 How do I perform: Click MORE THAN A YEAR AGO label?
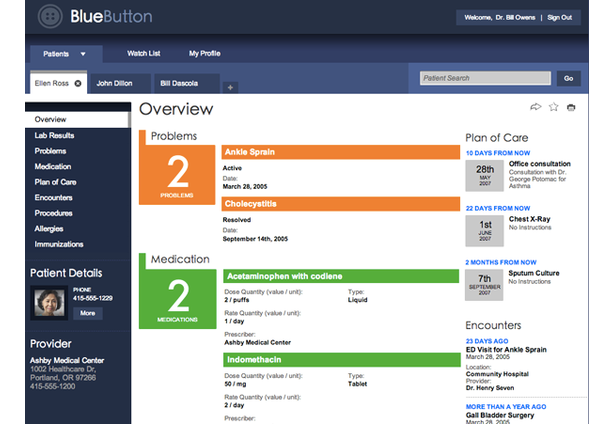point(506,407)
